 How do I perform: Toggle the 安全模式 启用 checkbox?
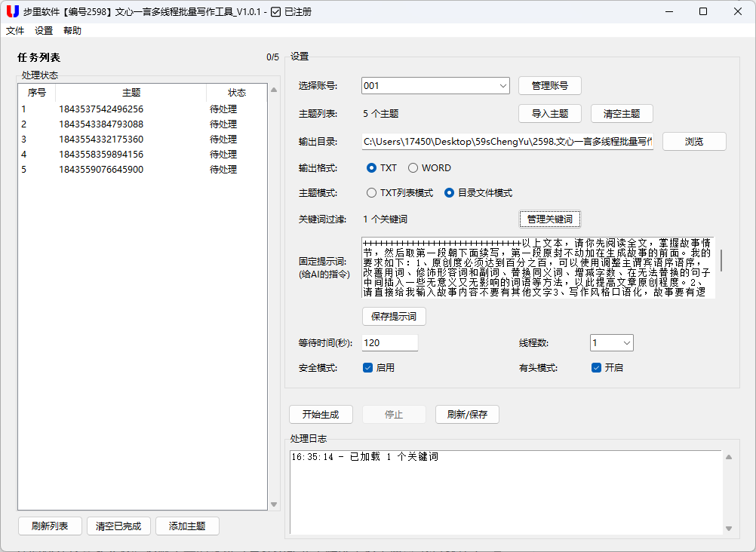(367, 368)
